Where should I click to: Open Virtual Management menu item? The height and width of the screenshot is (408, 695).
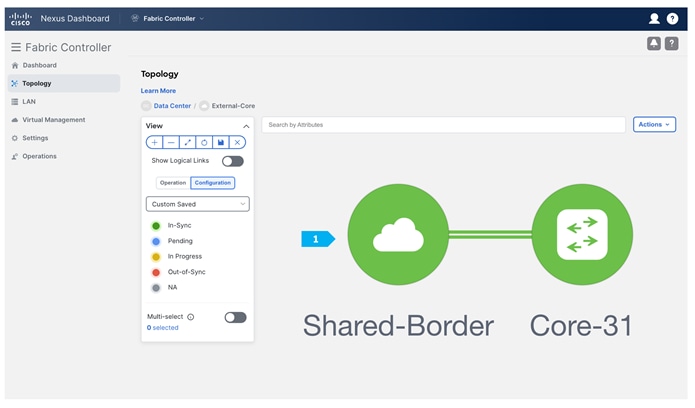[x=54, y=120]
